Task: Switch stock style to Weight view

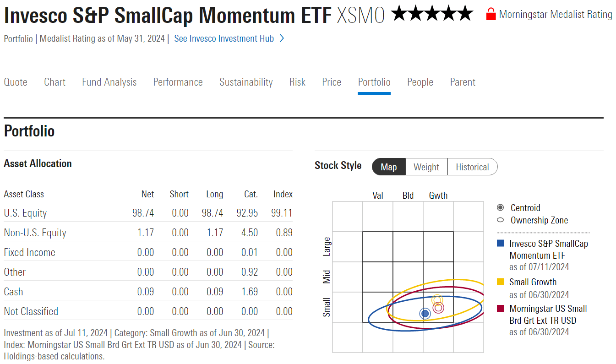Action: click(426, 167)
